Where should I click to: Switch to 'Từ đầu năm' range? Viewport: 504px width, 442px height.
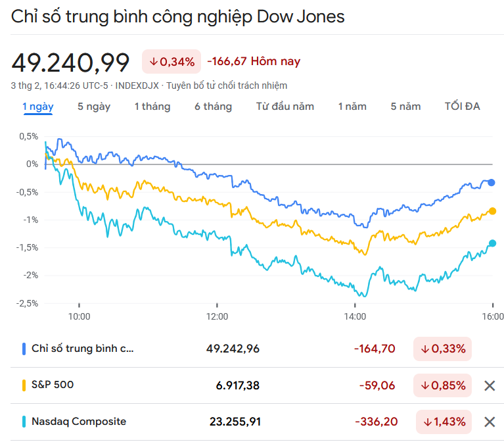tap(285, 107)
